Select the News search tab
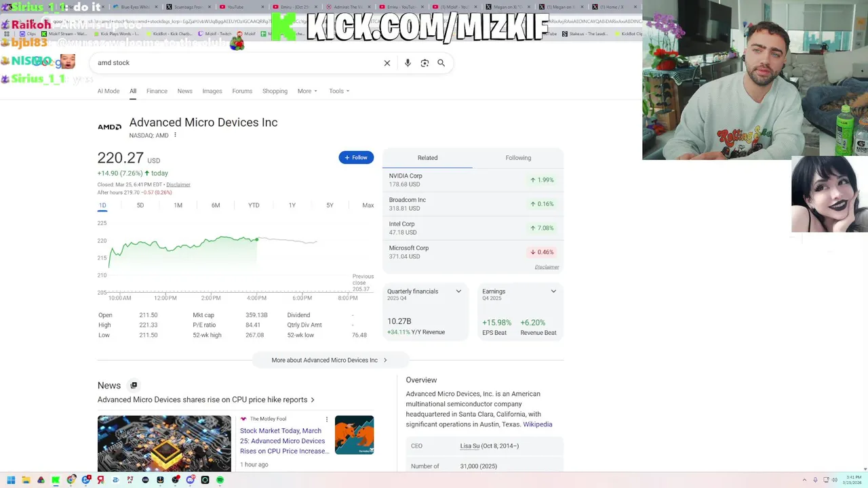The image size is (868, 488). tap(185, 91)
